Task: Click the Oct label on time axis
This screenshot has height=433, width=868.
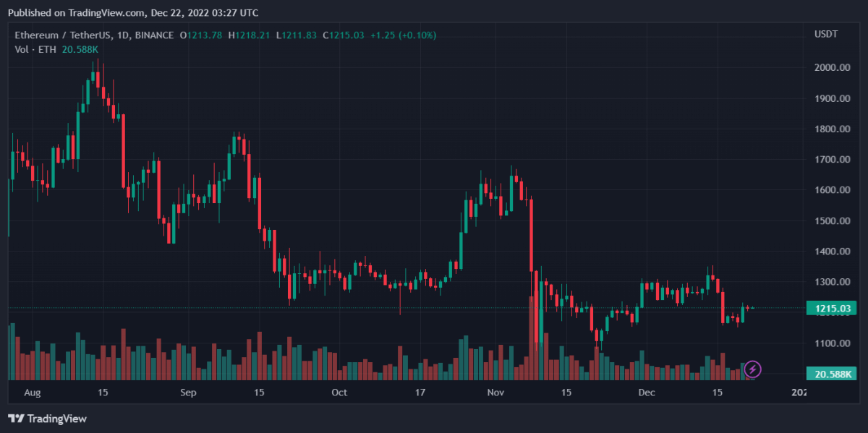Action: tap(339, 393)
